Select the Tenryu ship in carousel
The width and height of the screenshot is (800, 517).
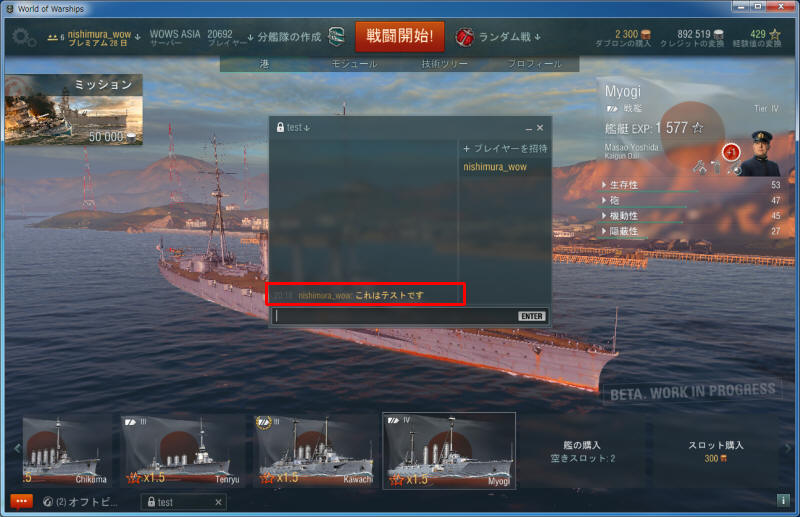pyautogui.click(x=182, y=451)
